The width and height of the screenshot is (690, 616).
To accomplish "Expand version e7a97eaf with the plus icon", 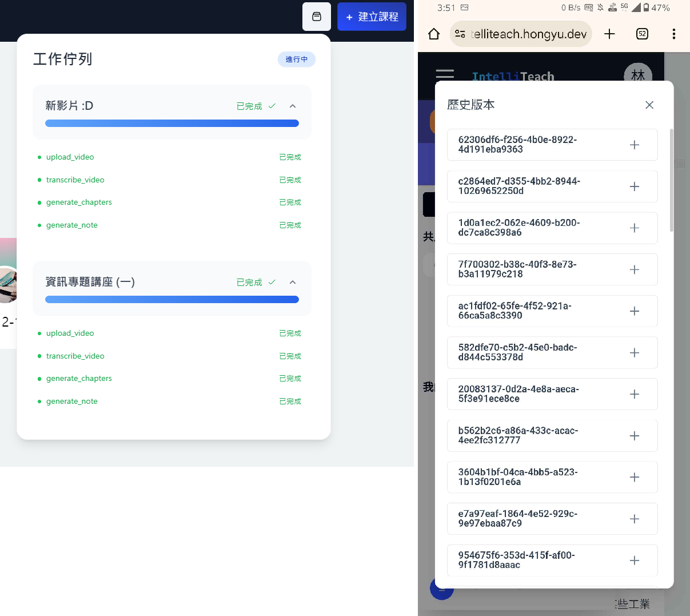I will pyautogui.click(x=634, y=519).
